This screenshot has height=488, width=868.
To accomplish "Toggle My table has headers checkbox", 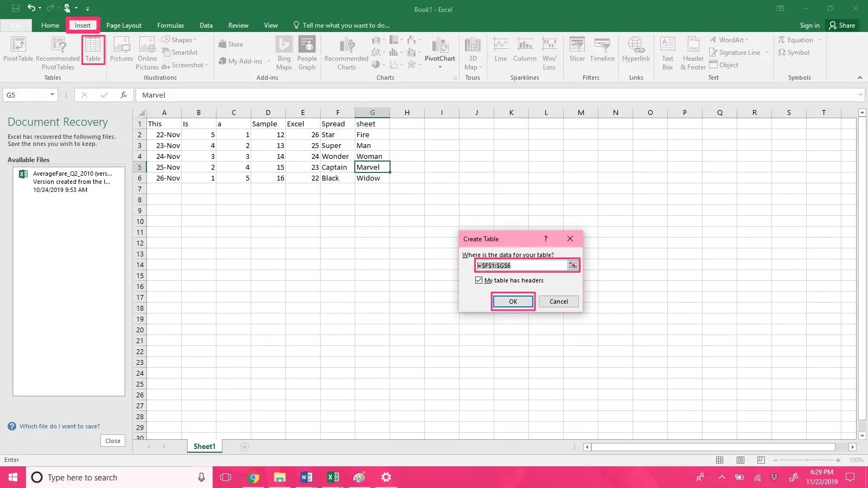I will click(478, 280).
